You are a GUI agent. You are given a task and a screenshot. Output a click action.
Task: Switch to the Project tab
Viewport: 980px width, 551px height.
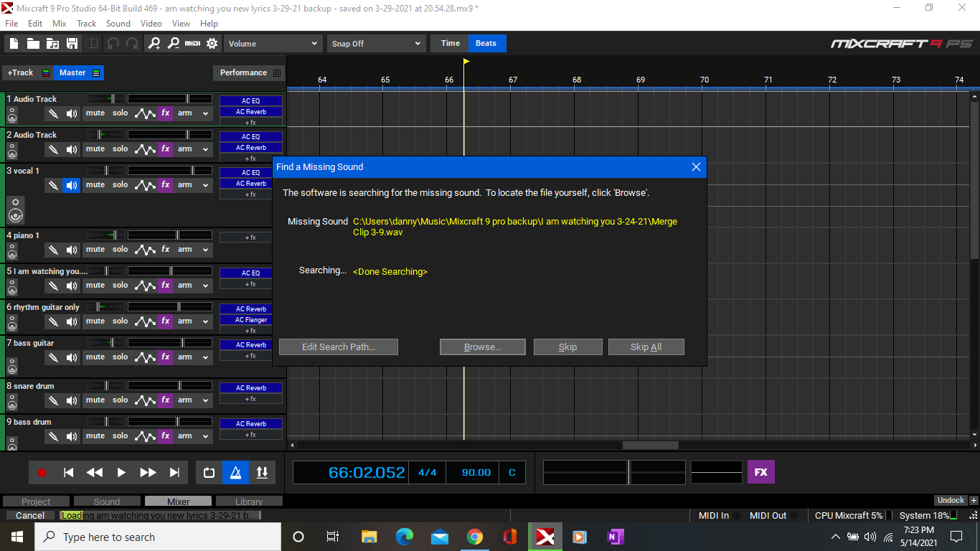click(x=36, y=501)
